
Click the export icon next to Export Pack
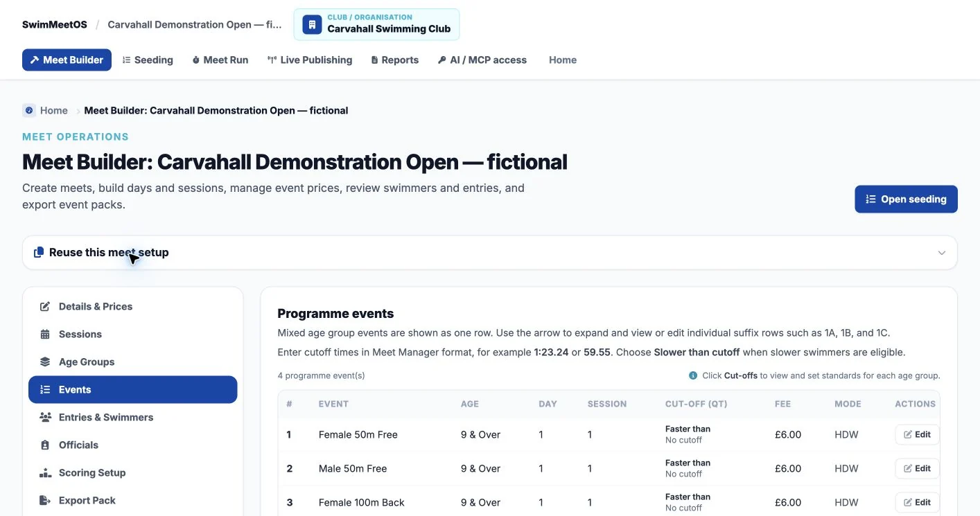click(45, 500)
